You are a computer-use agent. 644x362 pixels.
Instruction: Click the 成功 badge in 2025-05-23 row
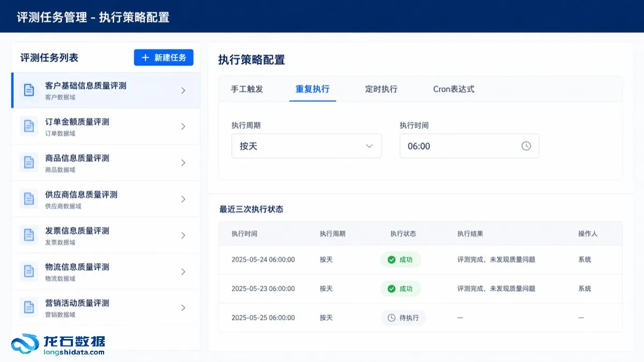pyautogui.click(x=401, y=289)
